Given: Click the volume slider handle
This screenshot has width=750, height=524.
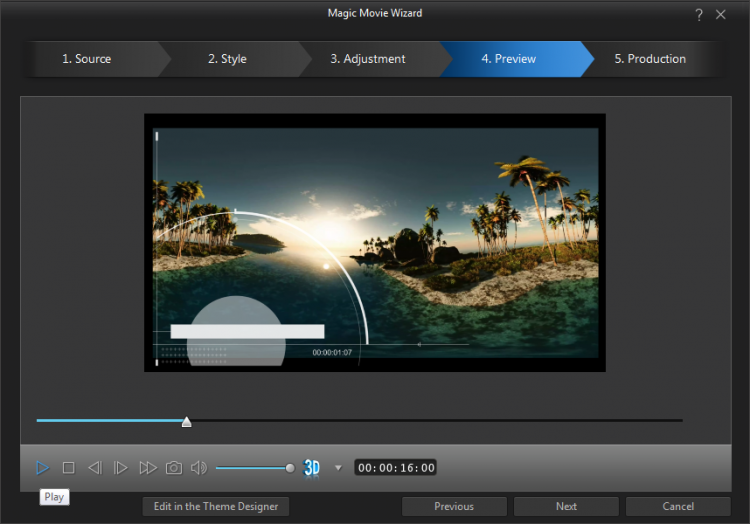Looking at the screenshot, I should click(x=290, y=467).
